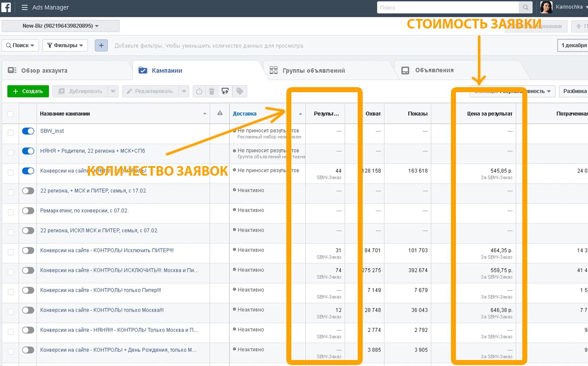Open Ремаркетинг, по конверсии campaign link
The image size is (588, 366).
click(x=84, y=211)
